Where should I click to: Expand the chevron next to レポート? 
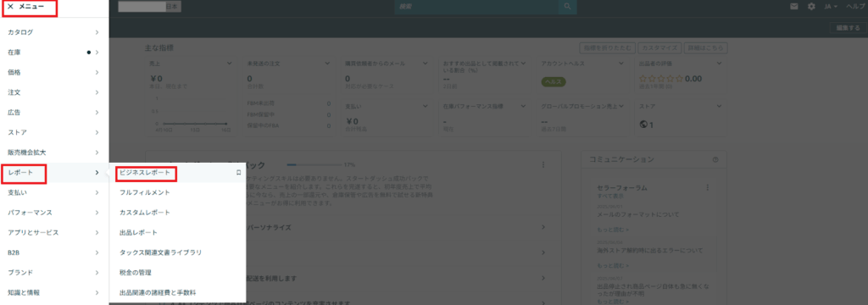coord(97,173)
